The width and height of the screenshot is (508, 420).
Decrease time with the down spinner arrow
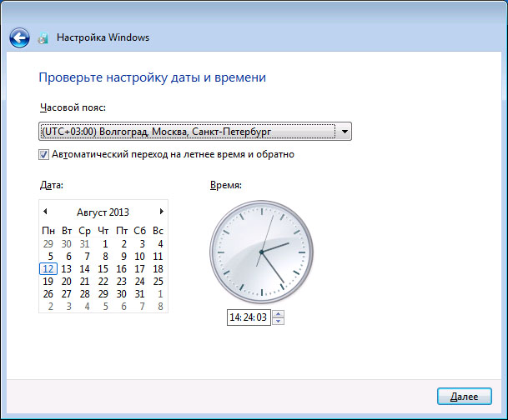[x=279, y=321]
